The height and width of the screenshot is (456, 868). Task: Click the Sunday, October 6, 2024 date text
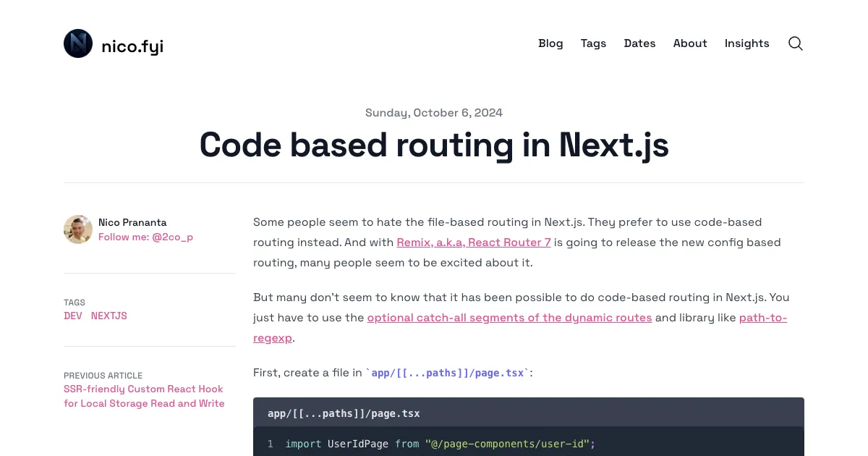click(x=434, y=113)
